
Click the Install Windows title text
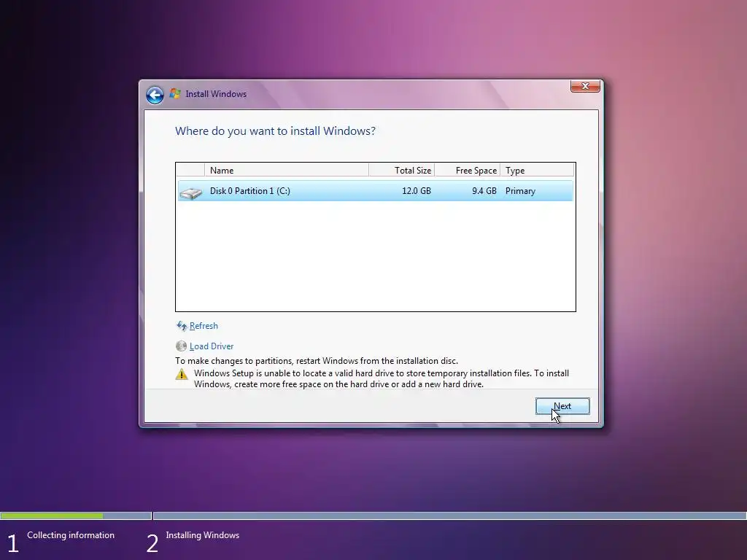[216, 94]
